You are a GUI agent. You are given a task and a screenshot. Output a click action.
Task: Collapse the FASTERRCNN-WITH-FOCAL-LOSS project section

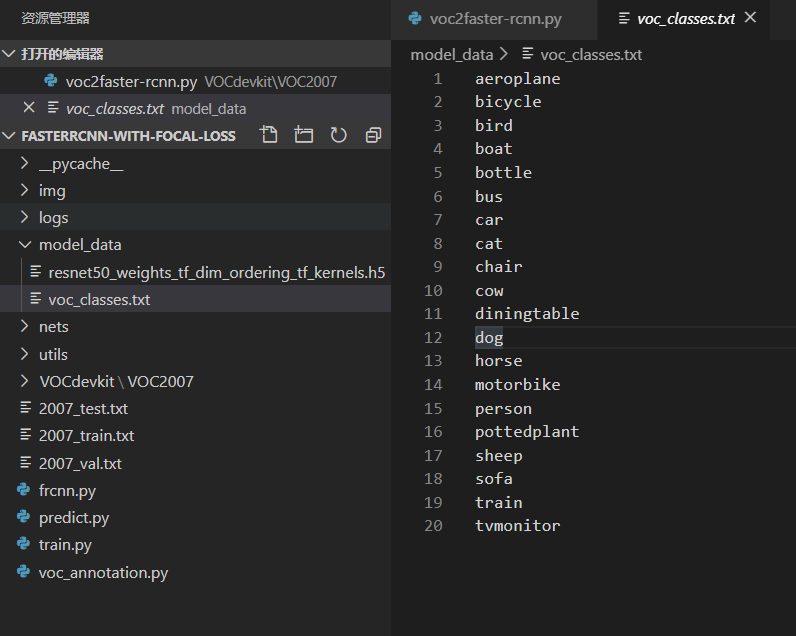coord(9,136)
